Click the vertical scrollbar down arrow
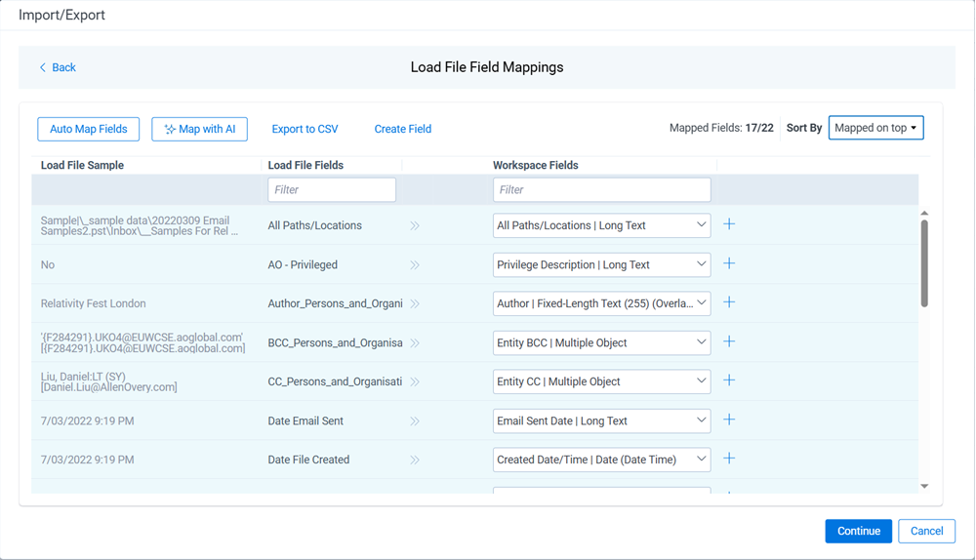 (x=924, y=486)
